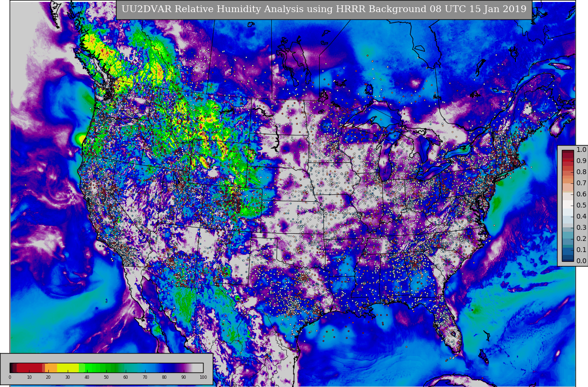
Task: Click the 0.2 label on right colorbar
Action: 581,239
